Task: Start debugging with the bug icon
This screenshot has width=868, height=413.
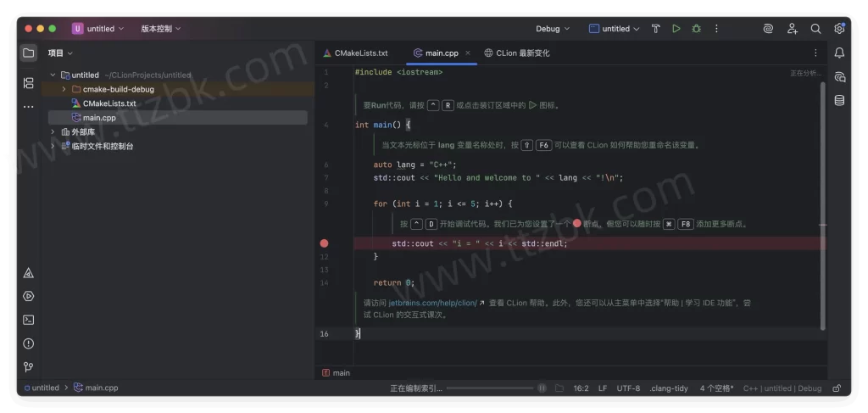Action: point(696,29)
